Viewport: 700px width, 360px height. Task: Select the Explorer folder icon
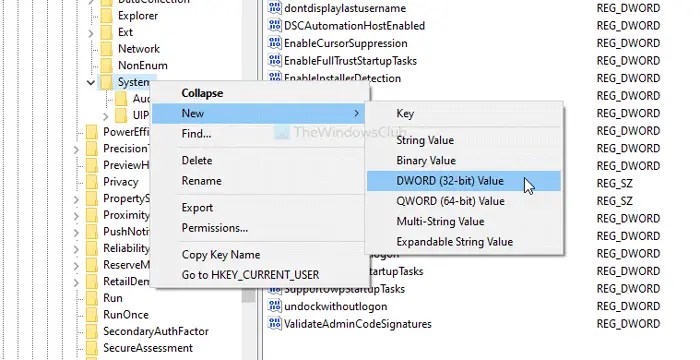point(106,16)
